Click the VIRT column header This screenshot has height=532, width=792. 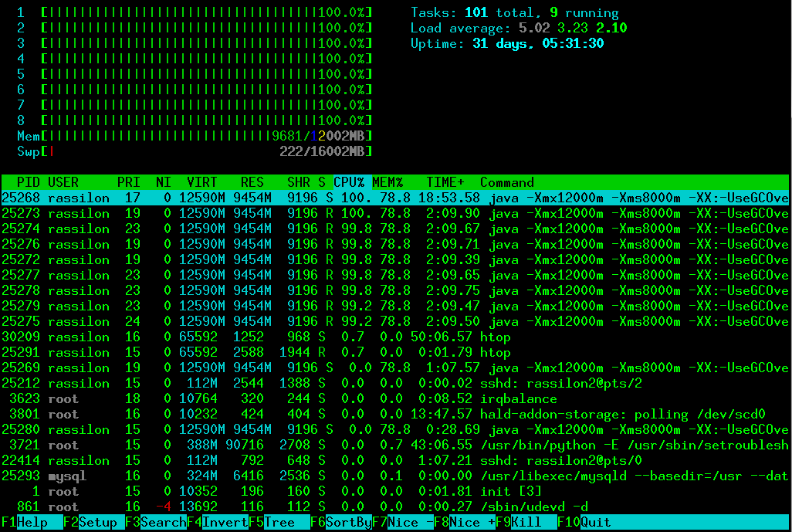(x=201, y=182)
